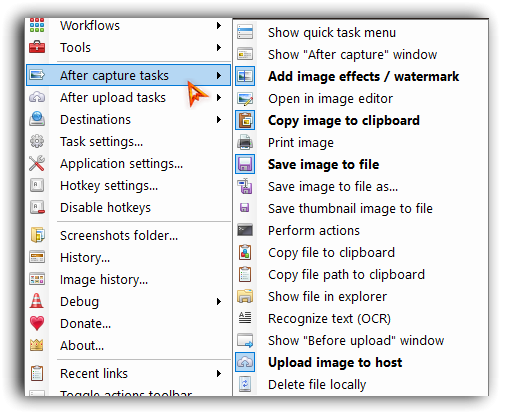Click the After upload tasks cloud icon
The height and width of the screenshot is (414, 507).
pyautogui.click(x=37, y=97)
